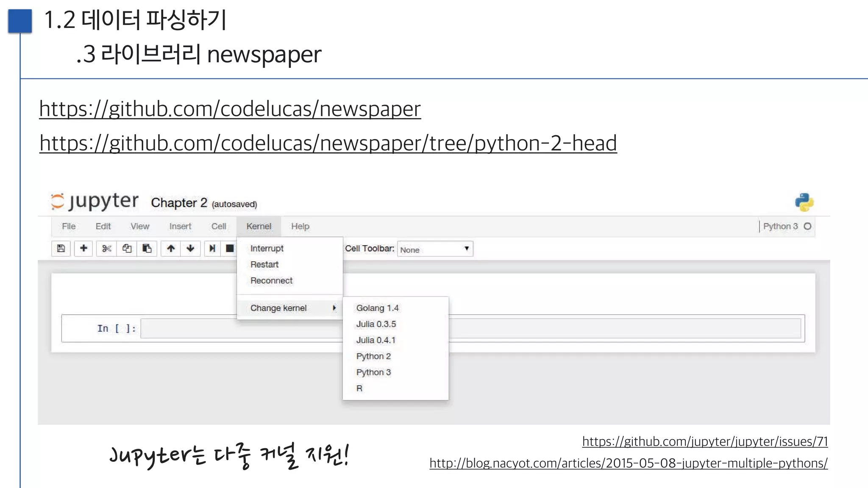Click the Python 3 kernel name label

780,226
